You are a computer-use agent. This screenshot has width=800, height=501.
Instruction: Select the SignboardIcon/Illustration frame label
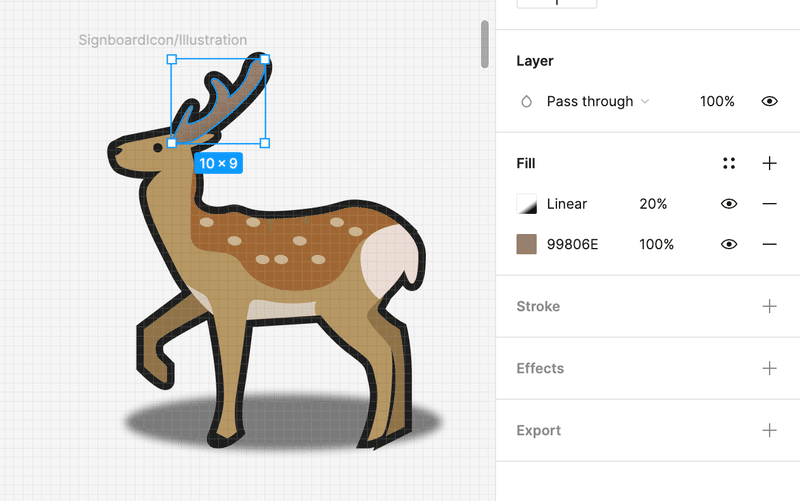pyautogui.click(x=163, y=40)
